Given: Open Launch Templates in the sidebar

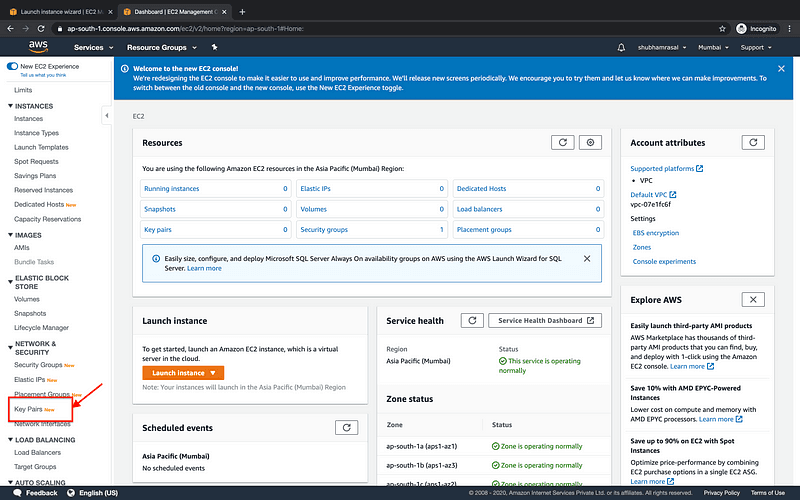Looking at the screenshot, I should pyautogui.click(x=41, y=147).
